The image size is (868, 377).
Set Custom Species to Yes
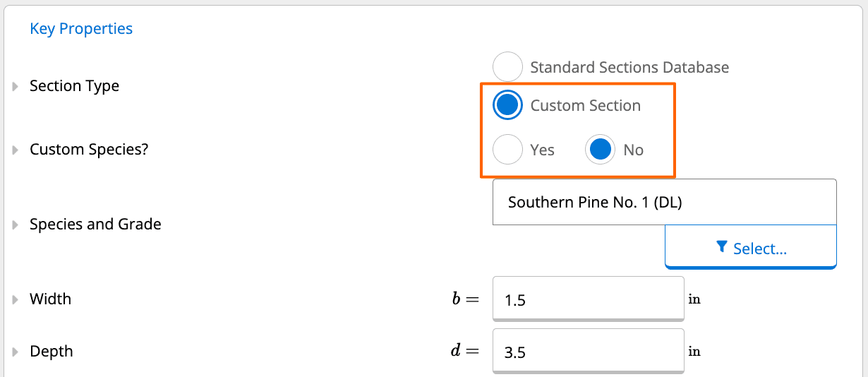[508, 150]
